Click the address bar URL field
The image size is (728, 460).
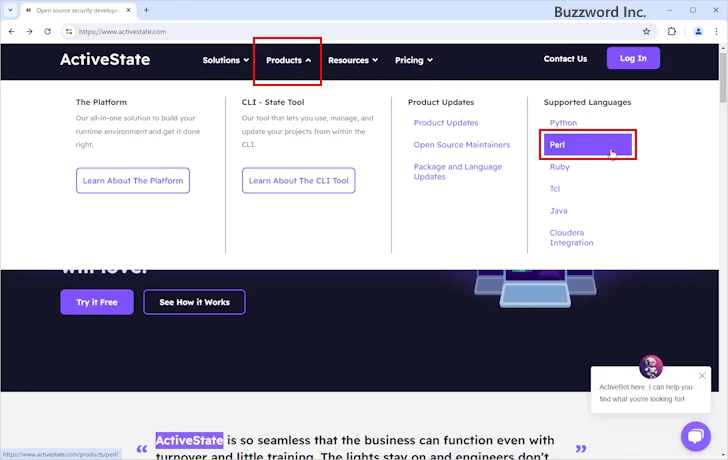coord(358,32)
